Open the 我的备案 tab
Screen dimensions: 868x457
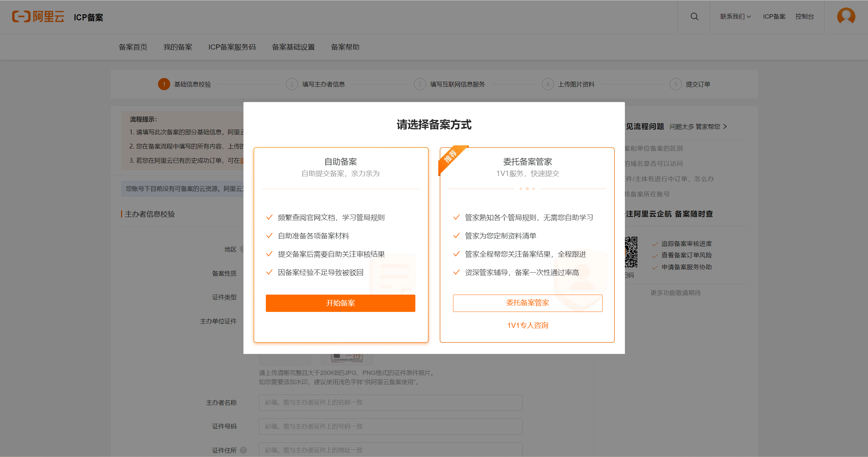pyautogui.click(x=178, y=47)
